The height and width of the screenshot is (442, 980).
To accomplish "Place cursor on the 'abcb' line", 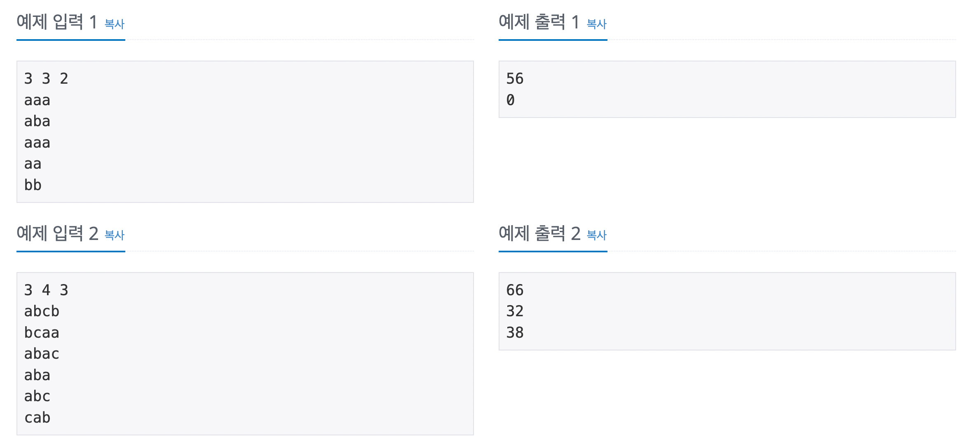I will pos(42,311).
